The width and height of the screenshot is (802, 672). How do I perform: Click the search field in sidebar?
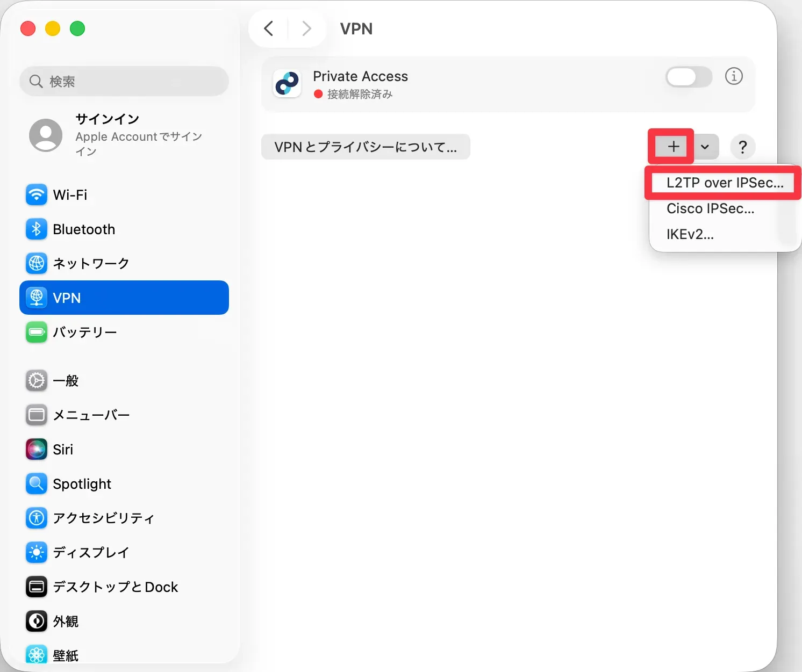(124, 82)
